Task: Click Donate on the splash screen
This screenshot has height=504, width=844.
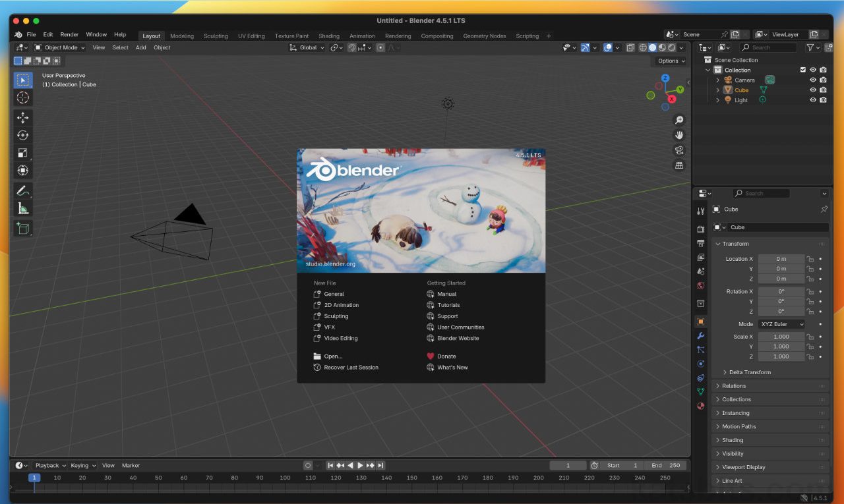Action: (441, 356)
